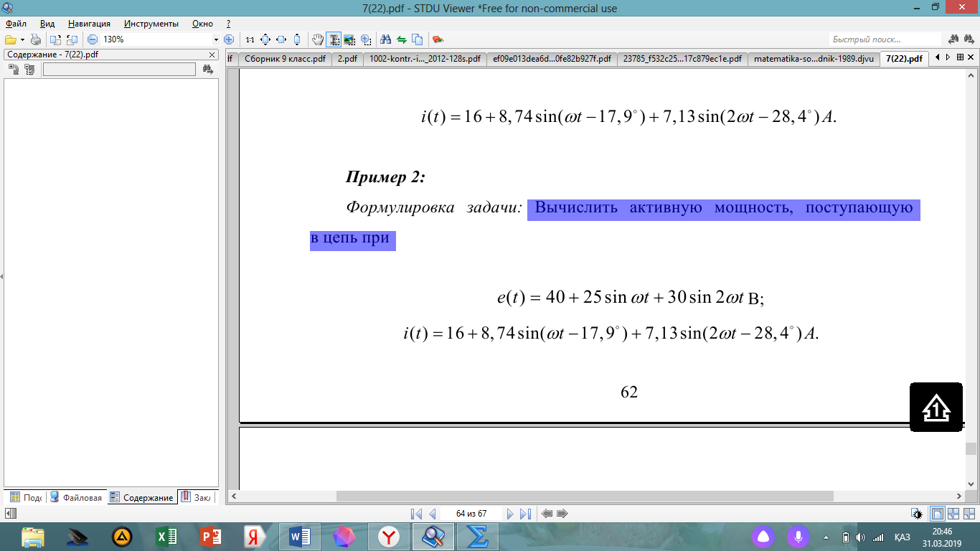Toggle the brightness settings icon in the status bar
Image resolution: width=980 pixels, height=551 pixels.
(x=918, y=514)
